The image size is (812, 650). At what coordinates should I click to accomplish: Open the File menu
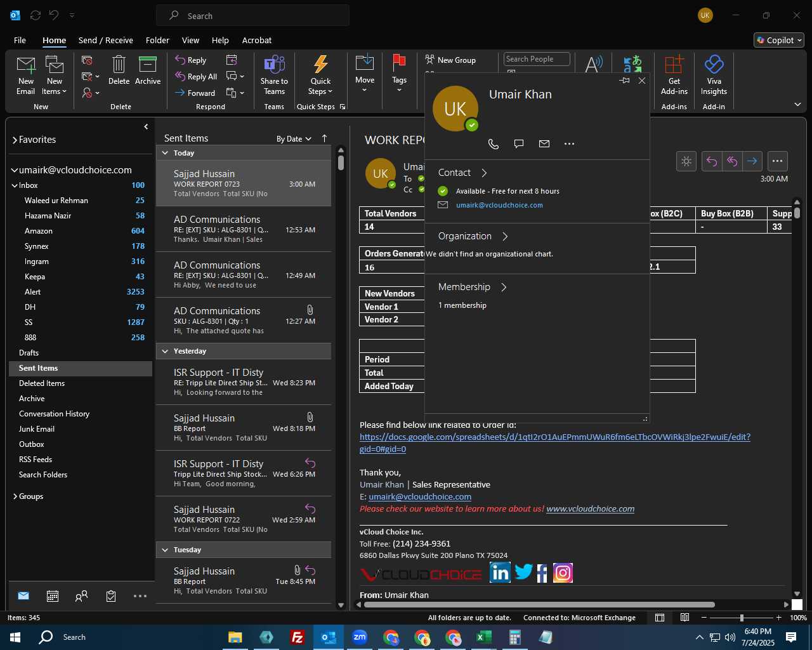click(x=20, y=40)
